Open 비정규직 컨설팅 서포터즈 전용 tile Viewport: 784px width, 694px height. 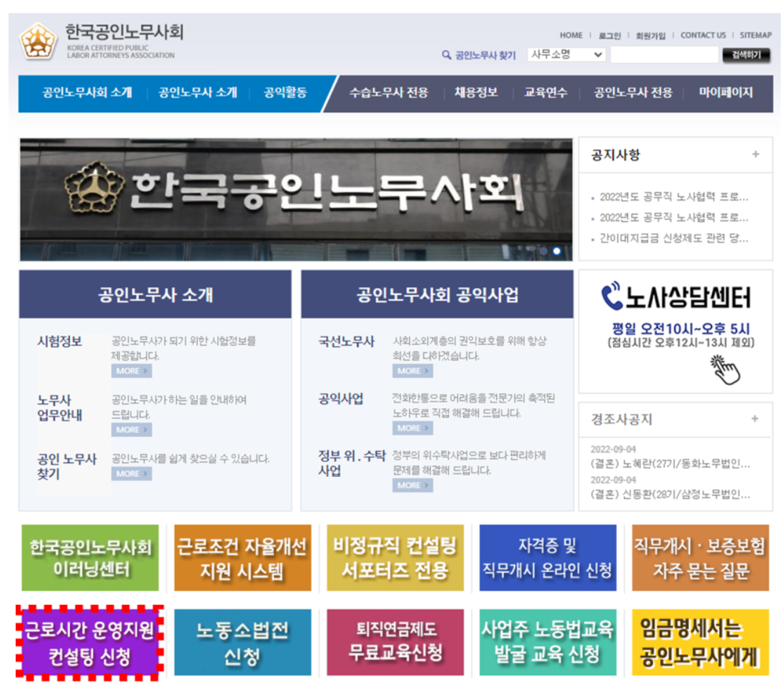(395, 558)
